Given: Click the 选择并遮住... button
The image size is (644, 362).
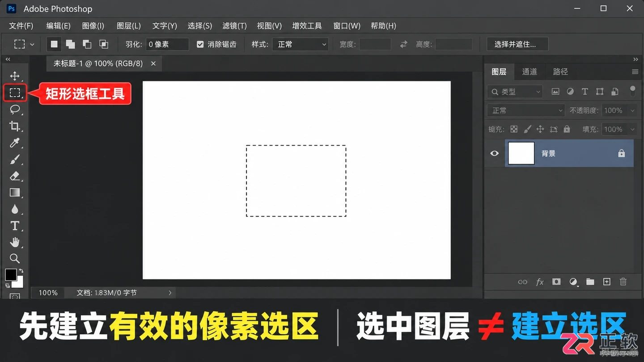Looking at the screenshot, I should click(x=517, y=44).
